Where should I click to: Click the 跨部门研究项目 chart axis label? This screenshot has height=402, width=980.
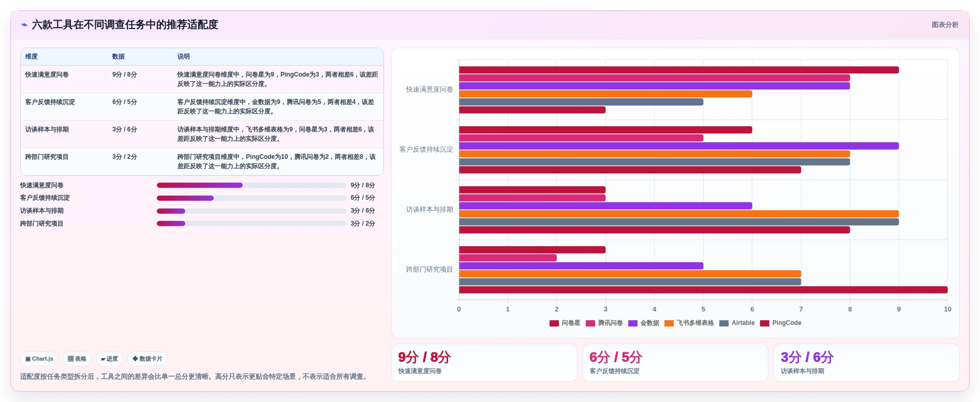coord(429,270)
